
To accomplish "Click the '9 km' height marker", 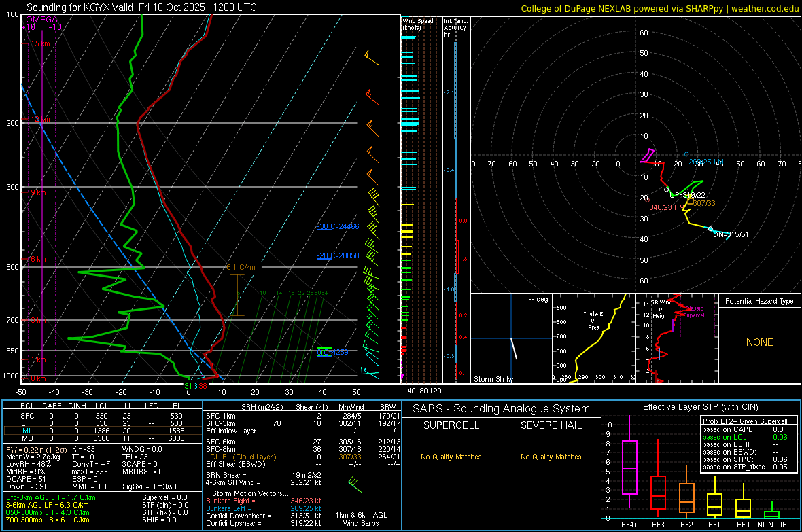I will pyautogui.click(x=38, y=193).
